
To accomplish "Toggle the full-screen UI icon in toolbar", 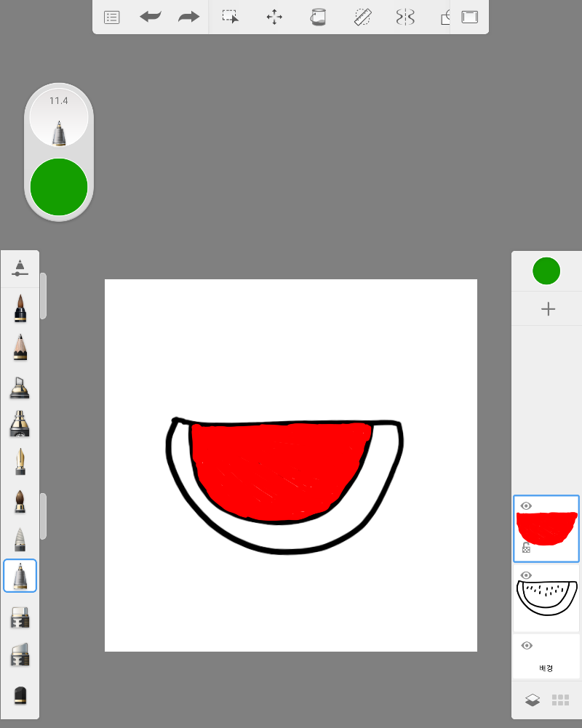I will coord(469,17).
